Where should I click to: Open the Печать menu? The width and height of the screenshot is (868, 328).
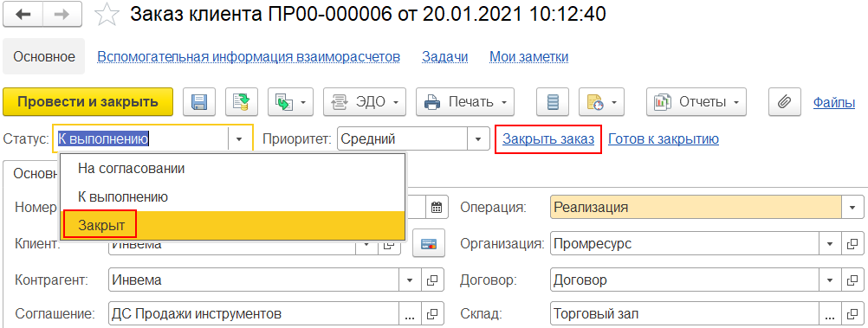tap(465, 102)
